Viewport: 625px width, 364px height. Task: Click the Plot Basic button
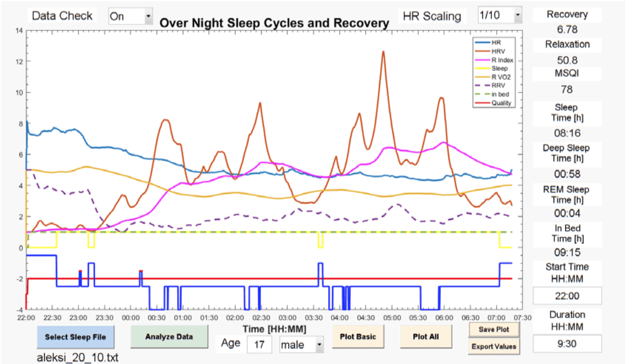[x=358, y=337]
